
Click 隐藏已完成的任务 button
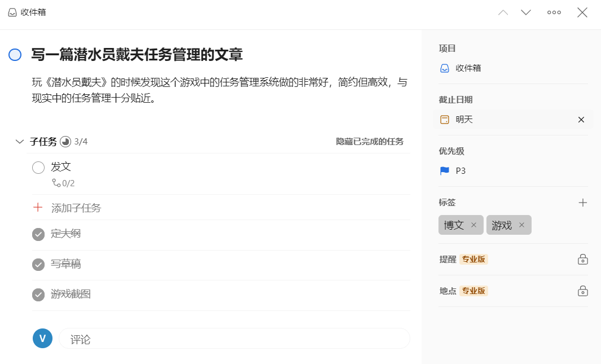370,142
